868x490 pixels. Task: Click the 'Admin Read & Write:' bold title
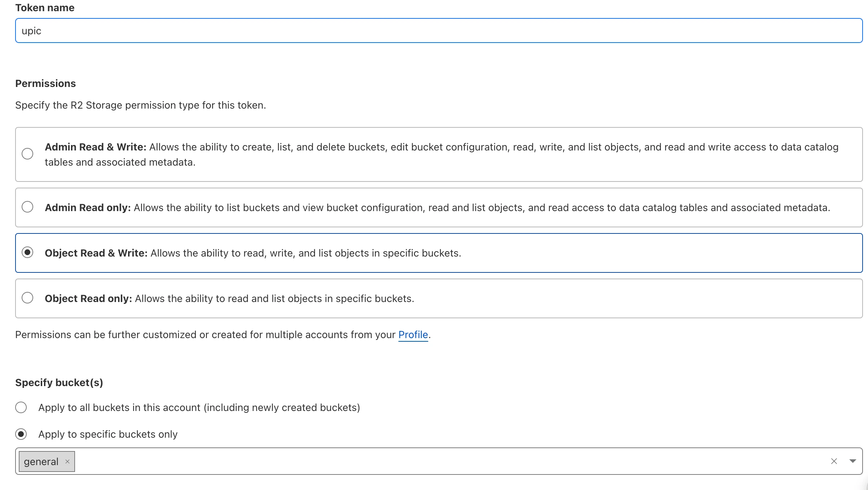click(95, 147)
